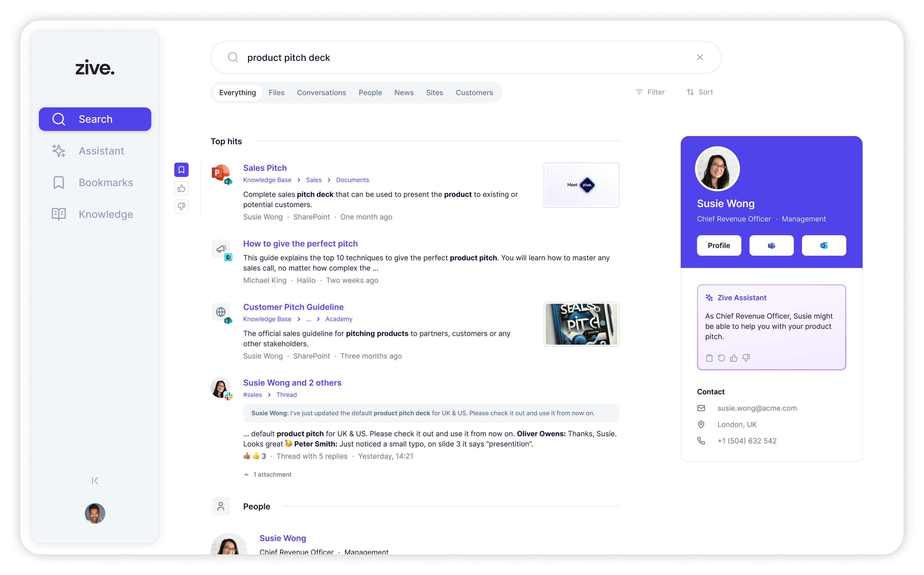The width and height of the screenshot is (924, 575).
Task: Click the globe icon of Customer Pitch Guideline
Action: tap(221, 313)
